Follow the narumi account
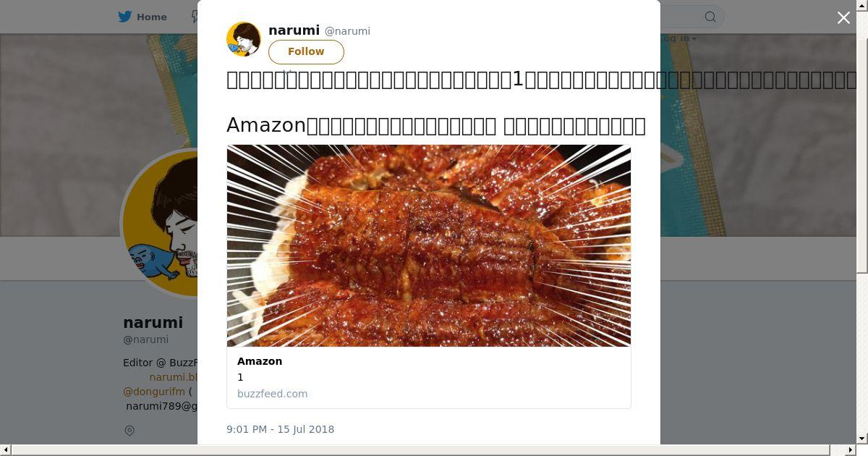The image size is (868, 456). click(x=306, y=51)
